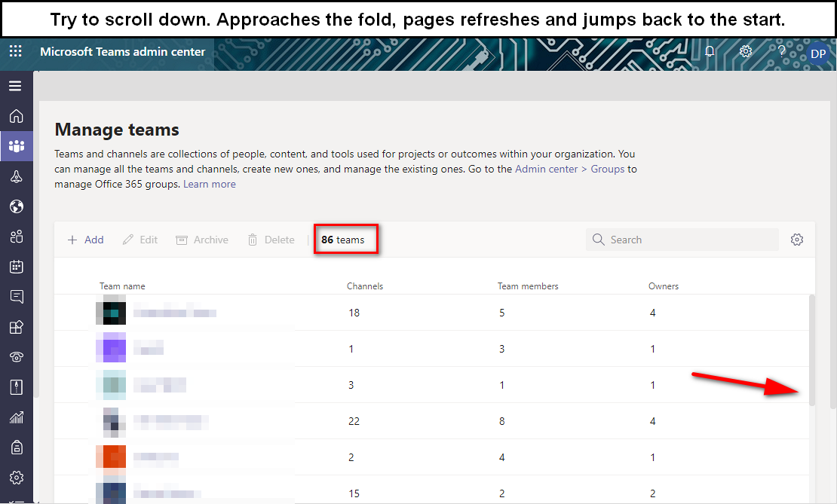Open the app launcher waffle icon
Image resolution: width=837 pixels, height=504 pixels.
16,51
